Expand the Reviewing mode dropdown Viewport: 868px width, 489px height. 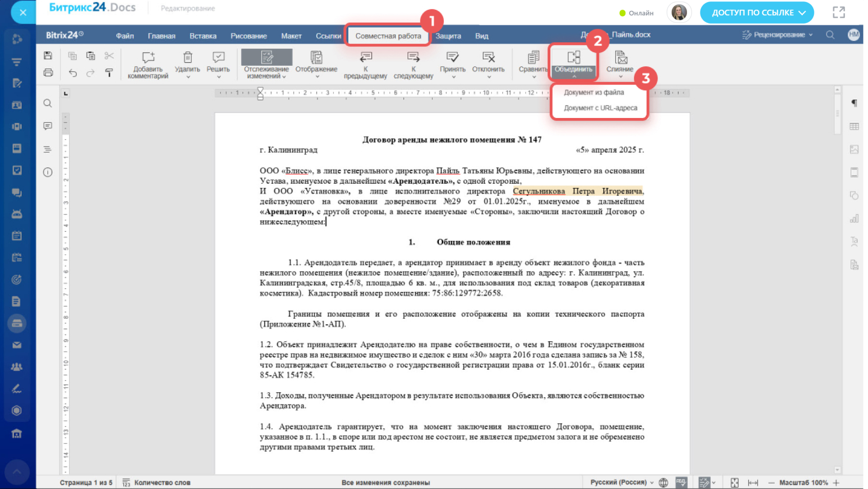click(777, 35)
